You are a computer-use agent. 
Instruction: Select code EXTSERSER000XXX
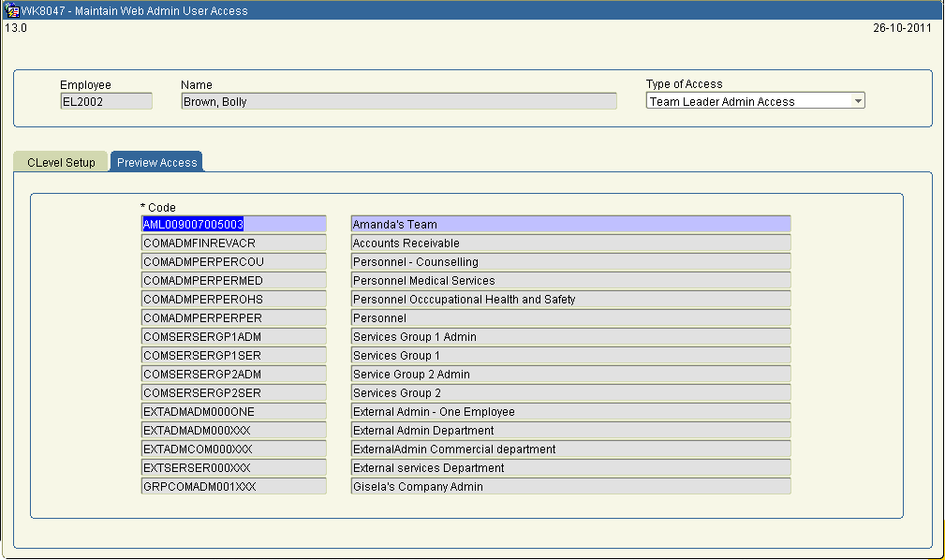coord(233,468)
